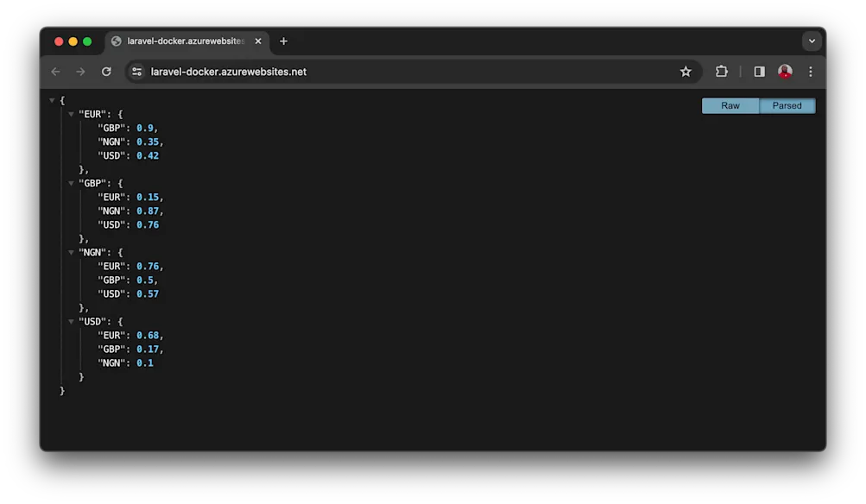Click the bookmark star in the address bar
The height and width of the screenshot is (504, 866).
pyautogui.click(x=685, y=72)
